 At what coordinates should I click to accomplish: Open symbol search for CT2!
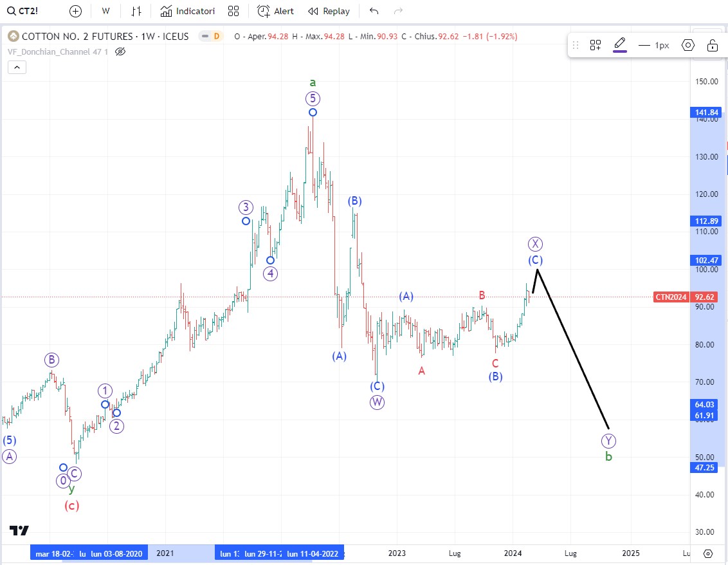coord(23,11)
